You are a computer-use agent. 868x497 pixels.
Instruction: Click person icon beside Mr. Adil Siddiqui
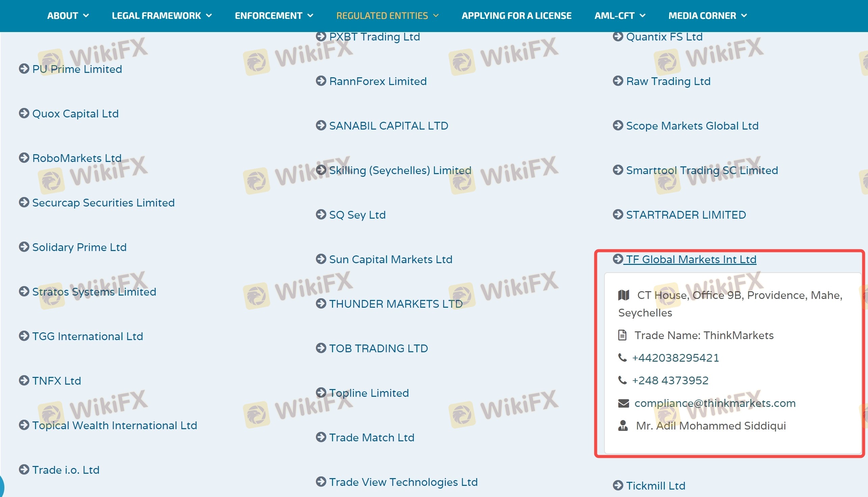pos(623,426)
